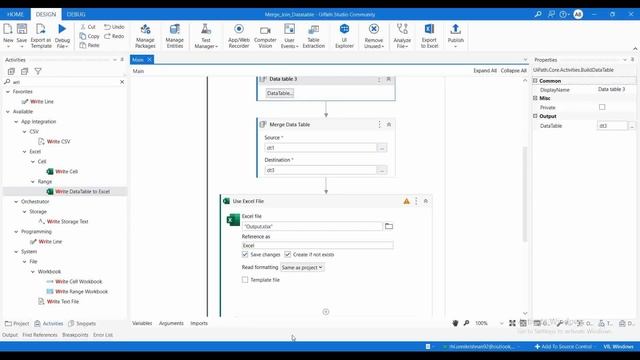Click Publish icon
This screenshot has width=640, height=360.
456,29
